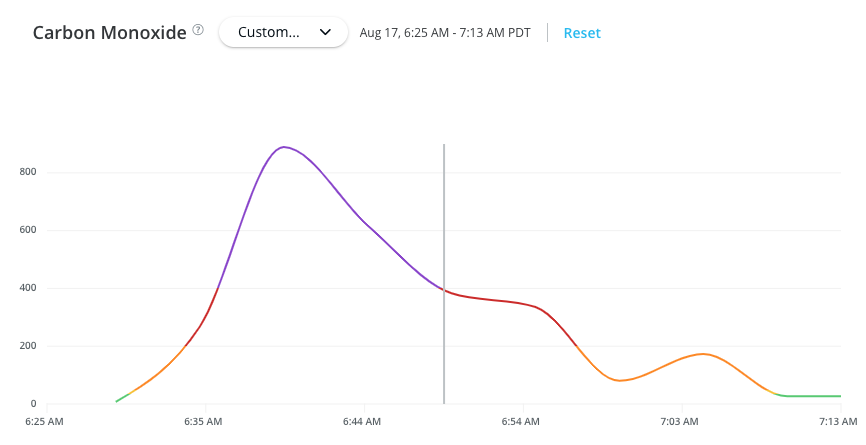Click the 7:03 AM x-axis label

[679, 422]
